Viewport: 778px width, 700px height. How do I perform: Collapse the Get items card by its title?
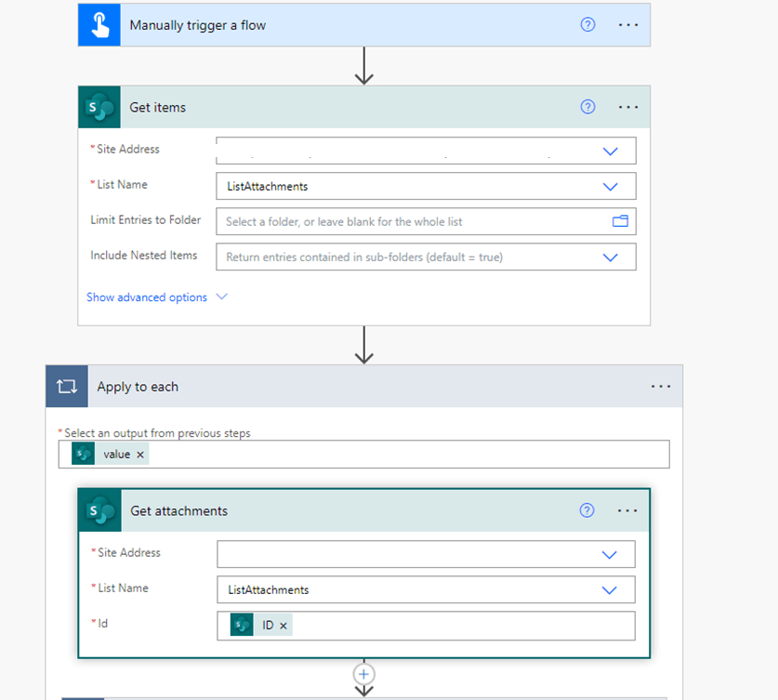[x=157, y=107]
